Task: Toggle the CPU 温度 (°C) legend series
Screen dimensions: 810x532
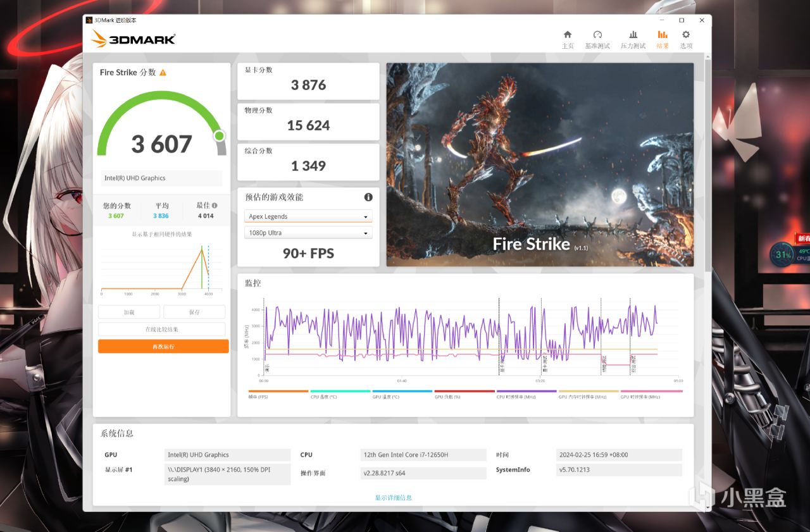Action: [x=340, y=395]
